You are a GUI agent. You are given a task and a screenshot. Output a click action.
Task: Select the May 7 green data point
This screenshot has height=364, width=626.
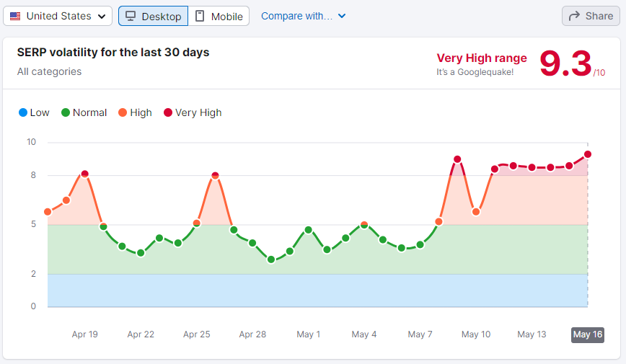click(x=420, y=244)
